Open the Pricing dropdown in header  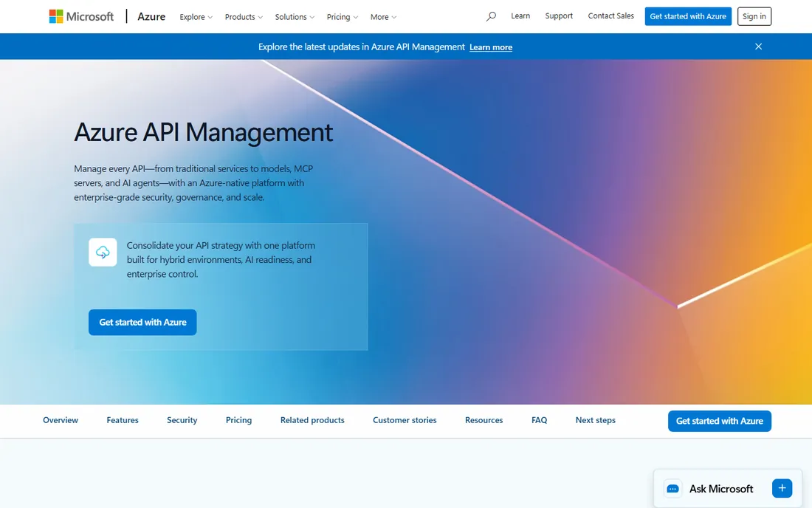(343, 17)
